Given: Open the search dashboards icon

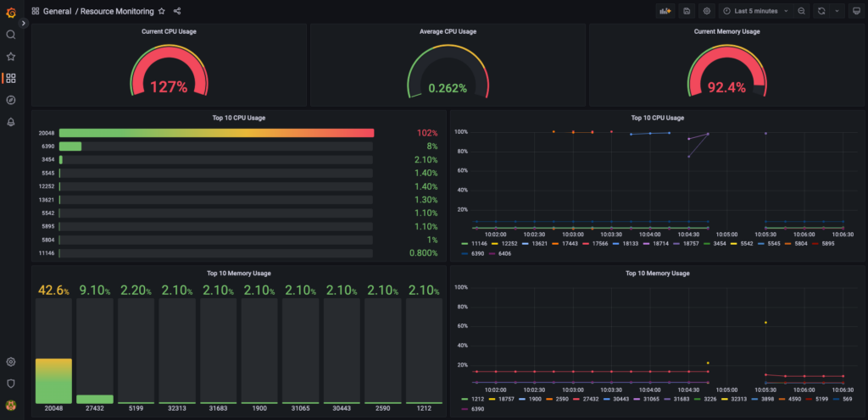Looking at the screenshot, I should point(10,35).
